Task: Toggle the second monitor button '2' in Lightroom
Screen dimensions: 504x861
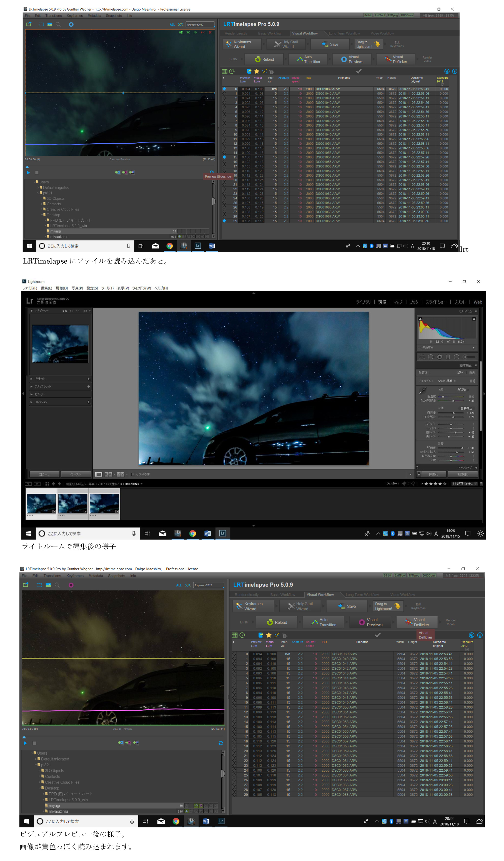Action: click(37, 484)
